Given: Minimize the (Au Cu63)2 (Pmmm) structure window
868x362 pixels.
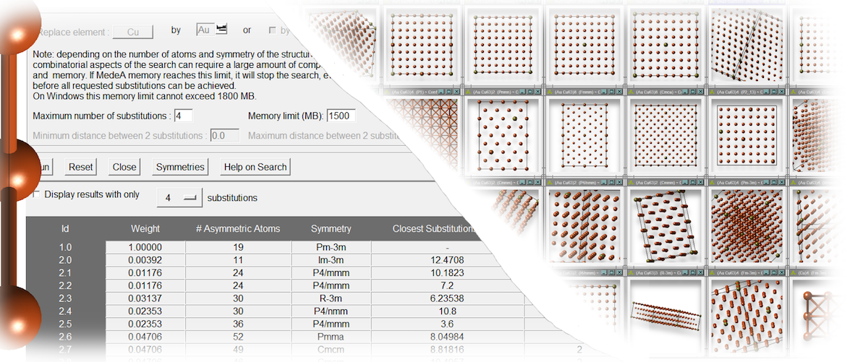Looking at the screenshot, I should point(523,92).
